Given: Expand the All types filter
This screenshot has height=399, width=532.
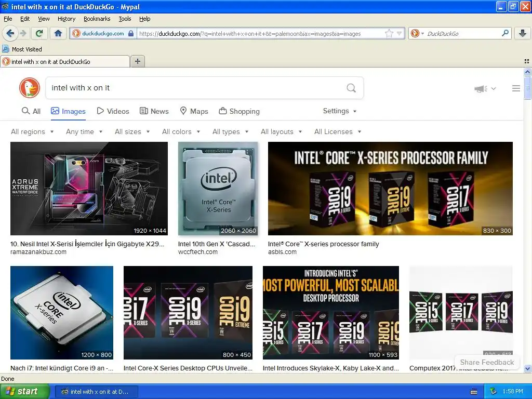Looking at the screenshot, I should tap(230, 131).
